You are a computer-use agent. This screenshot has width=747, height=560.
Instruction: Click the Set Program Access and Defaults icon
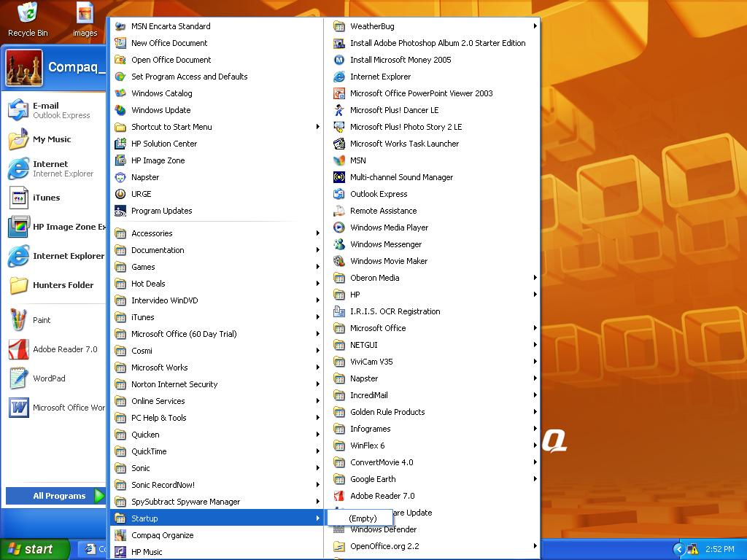[x=120, y=76]
